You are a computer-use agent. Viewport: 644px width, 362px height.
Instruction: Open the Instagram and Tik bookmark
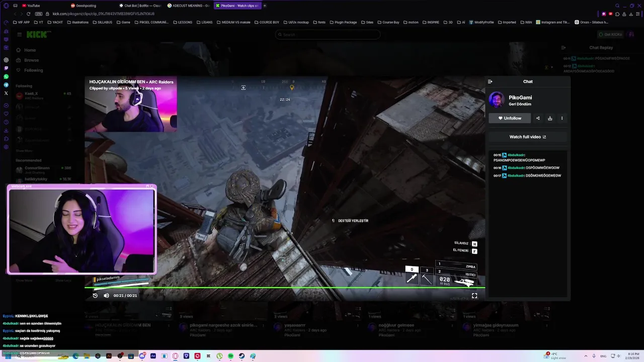(x=553, y=22)
